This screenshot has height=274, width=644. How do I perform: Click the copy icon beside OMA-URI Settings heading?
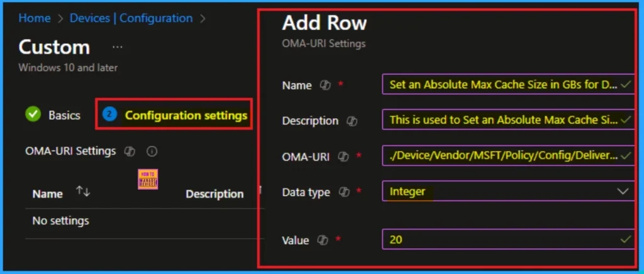(130, 151)
